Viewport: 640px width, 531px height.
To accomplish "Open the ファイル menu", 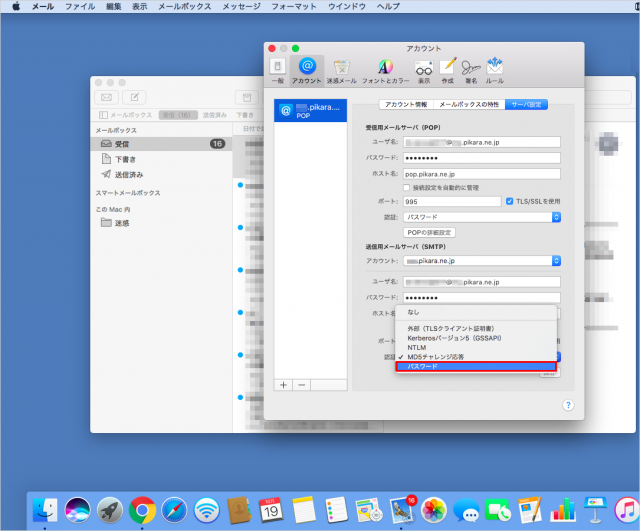I will [80, 7].
